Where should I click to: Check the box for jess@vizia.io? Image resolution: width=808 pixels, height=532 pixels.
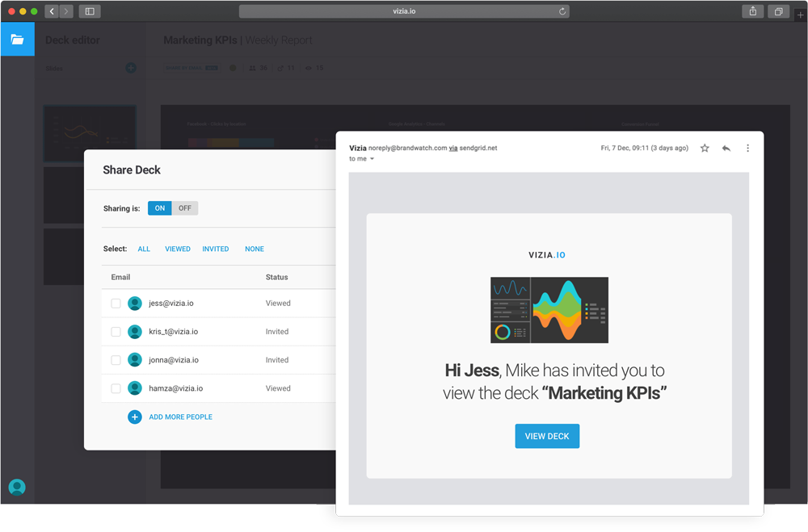[116, 304]
